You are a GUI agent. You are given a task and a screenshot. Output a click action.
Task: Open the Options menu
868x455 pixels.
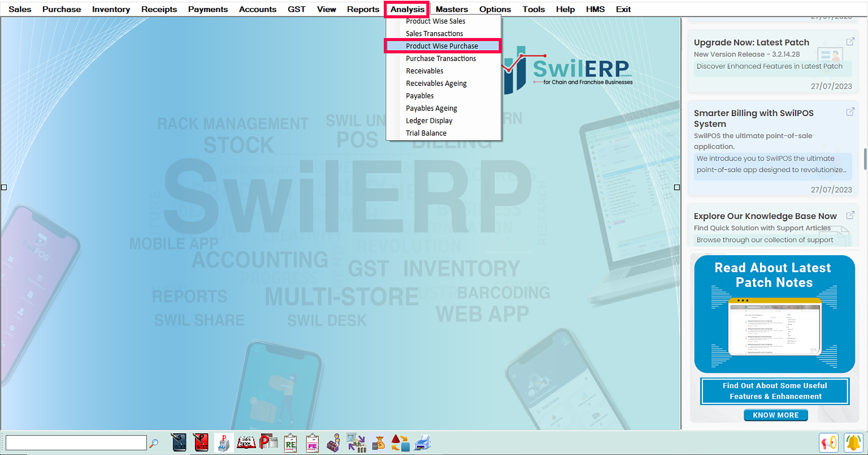coord(495,9)
